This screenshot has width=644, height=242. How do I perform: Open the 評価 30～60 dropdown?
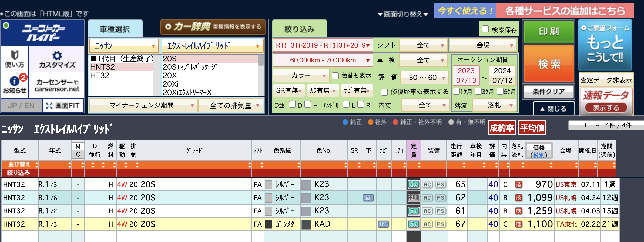pyautogui.click(x=424, y=78)
